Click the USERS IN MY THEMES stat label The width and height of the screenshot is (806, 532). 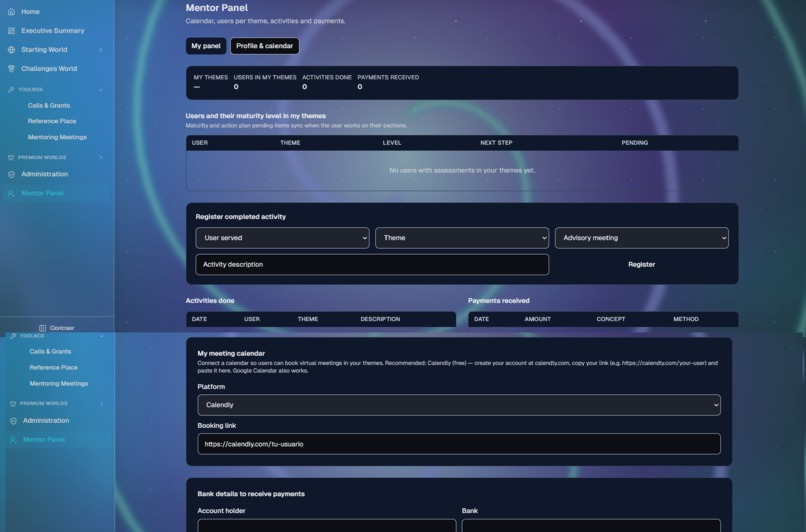(x=265, y=78)
